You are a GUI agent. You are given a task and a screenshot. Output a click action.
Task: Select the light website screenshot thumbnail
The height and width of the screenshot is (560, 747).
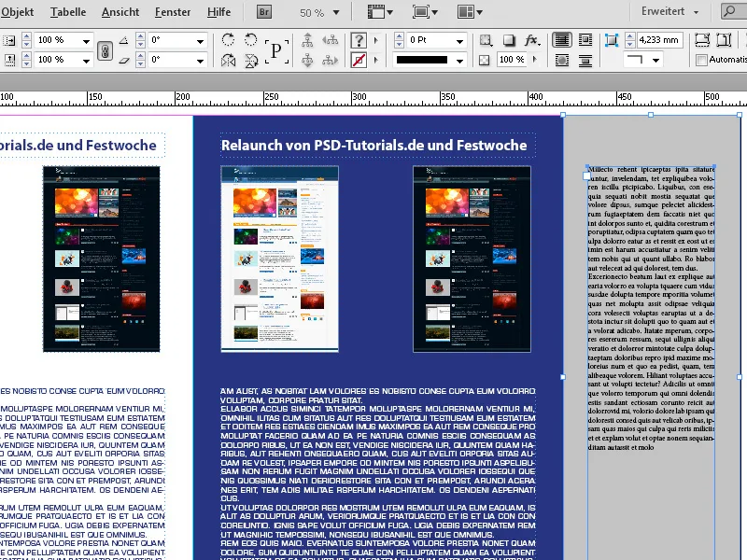point(279,259)
